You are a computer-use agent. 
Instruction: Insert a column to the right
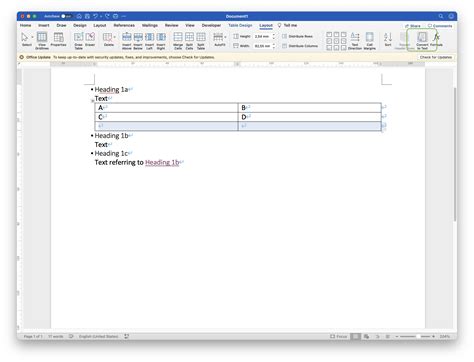click(161, 41)
